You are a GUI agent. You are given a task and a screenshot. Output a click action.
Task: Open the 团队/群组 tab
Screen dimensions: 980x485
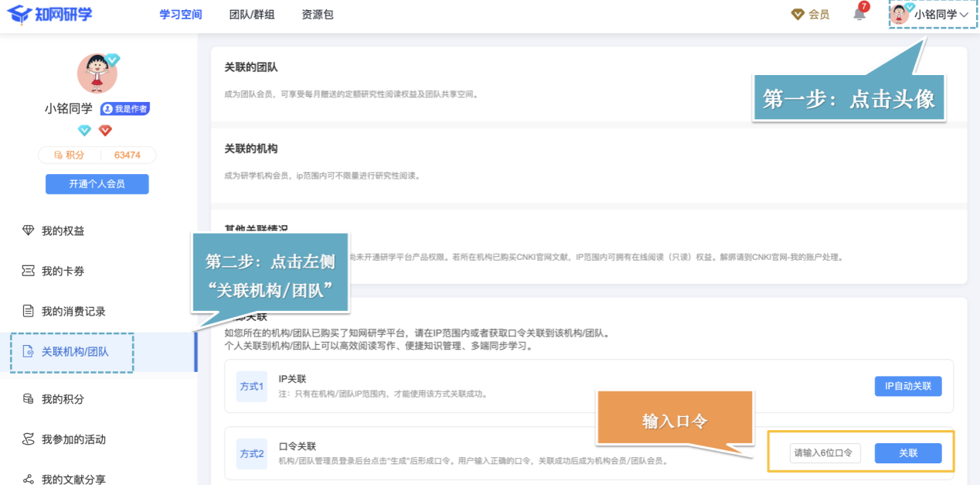click(x=252, y=15)
